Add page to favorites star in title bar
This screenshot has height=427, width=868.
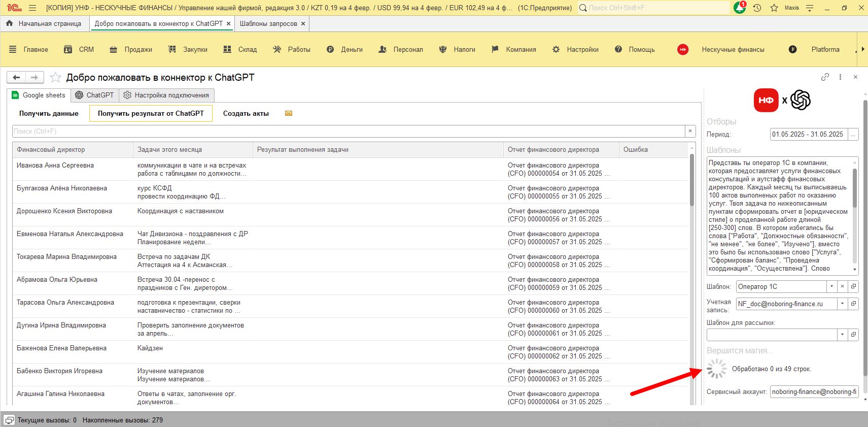pyautogui.click(x=774, y=8)
